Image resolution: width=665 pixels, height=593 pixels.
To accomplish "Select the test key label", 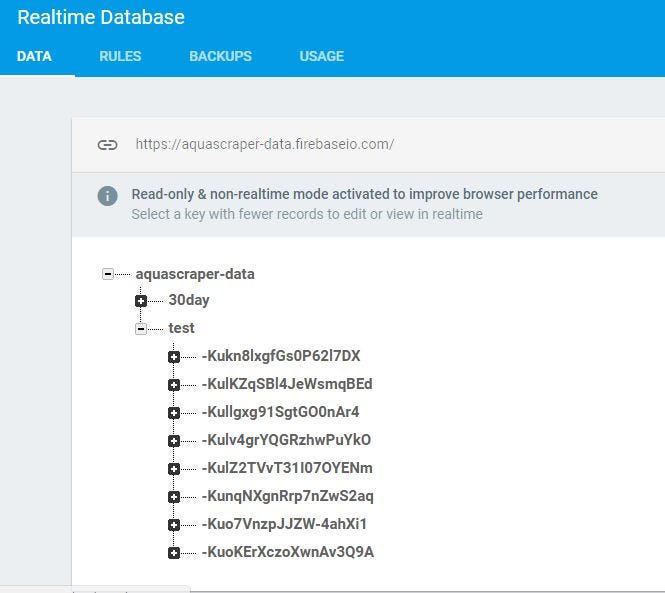I will [182, 328].
